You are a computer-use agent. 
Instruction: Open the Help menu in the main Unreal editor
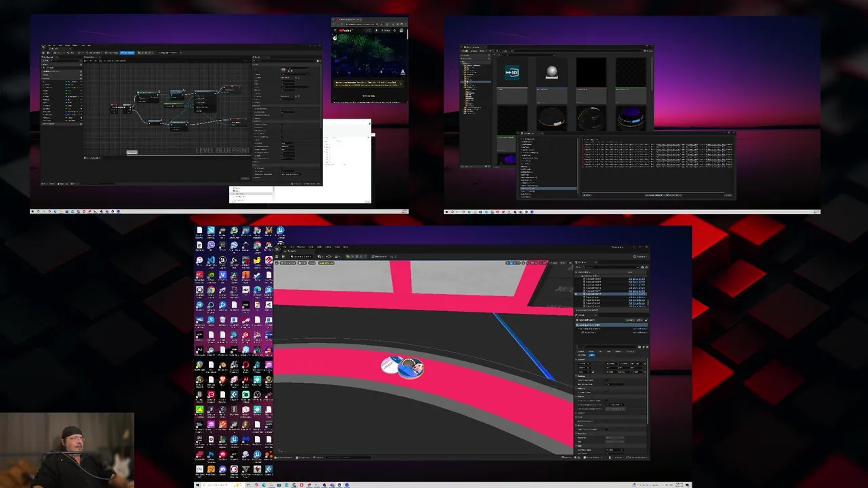(346, 247)
